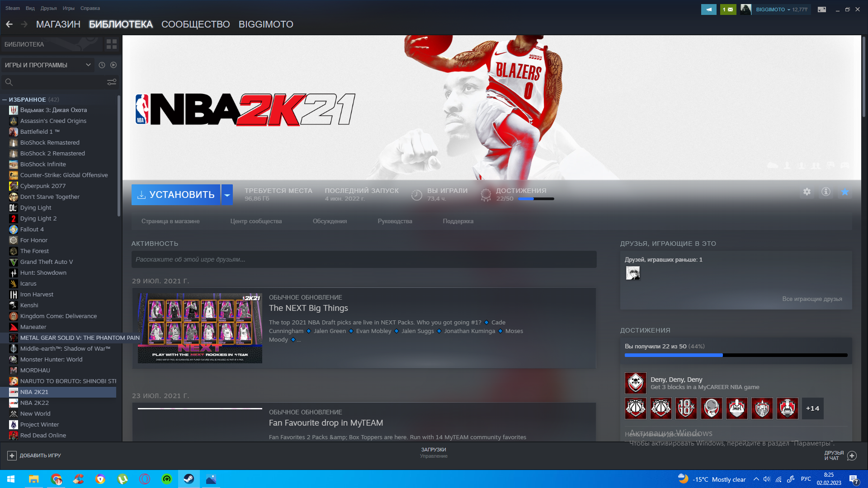
Task: Open Steam from Windows taskbar
Action: coord(189,479)
